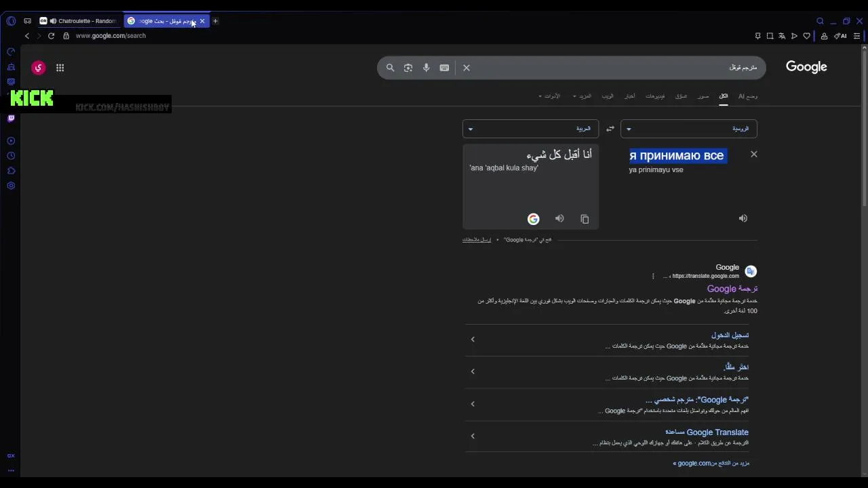Close the Google search tab
This screenshot has height=488, width=868.
pyautogui.click(x=202, y=21)
